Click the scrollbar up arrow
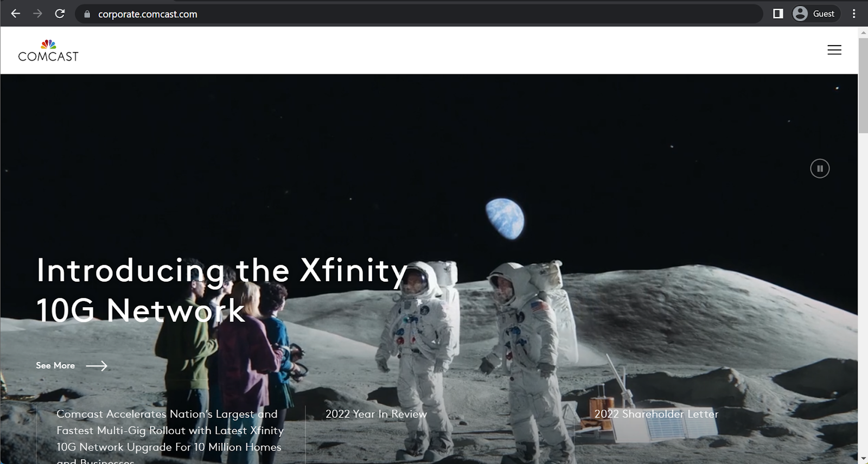Viewport: 868px width, 464px height. (863, 33)
